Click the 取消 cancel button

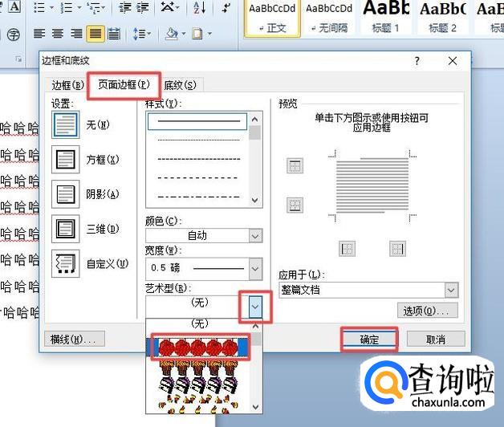tap(436, 340)
